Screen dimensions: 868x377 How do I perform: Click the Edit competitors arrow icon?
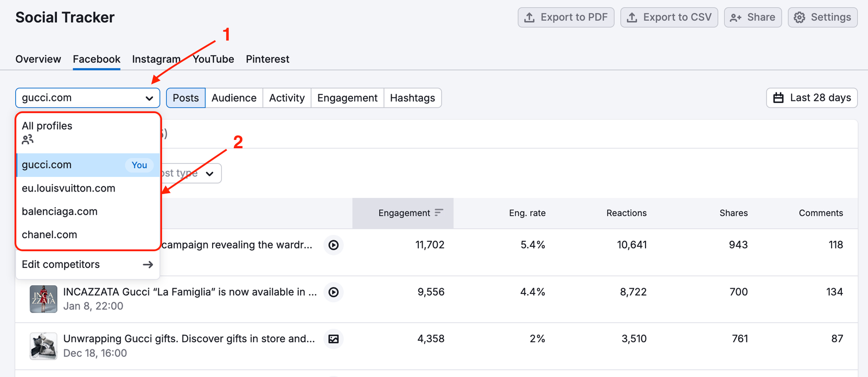coord(148,265)
